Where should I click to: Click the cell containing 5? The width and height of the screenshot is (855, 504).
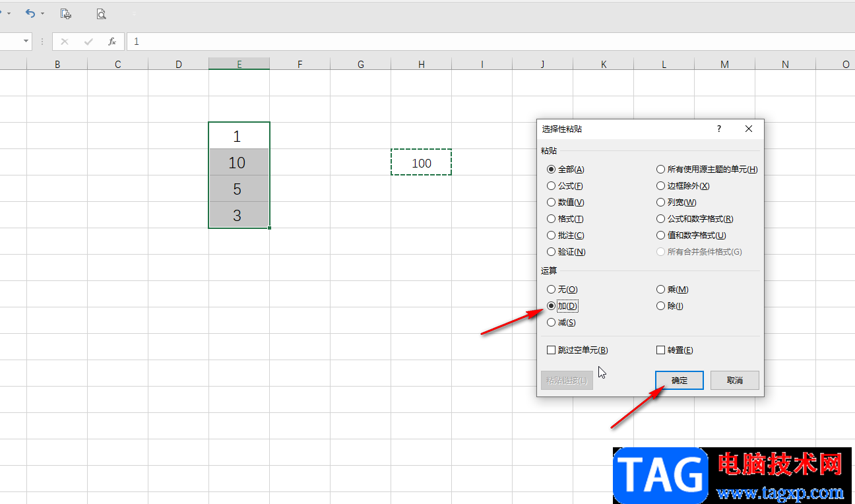[239, 189]
